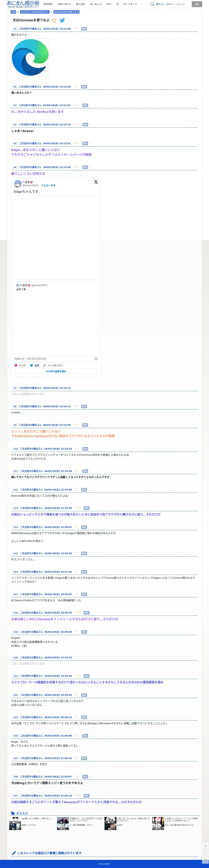Click the >>16 post number anchor

coord(15,572)
